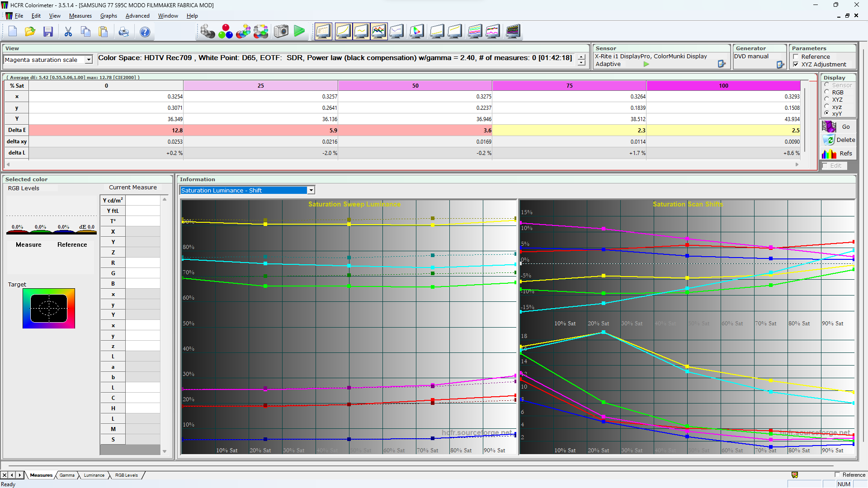
Task: Open the saturation luminance multiline graph icon
Action: click(475, 31)
